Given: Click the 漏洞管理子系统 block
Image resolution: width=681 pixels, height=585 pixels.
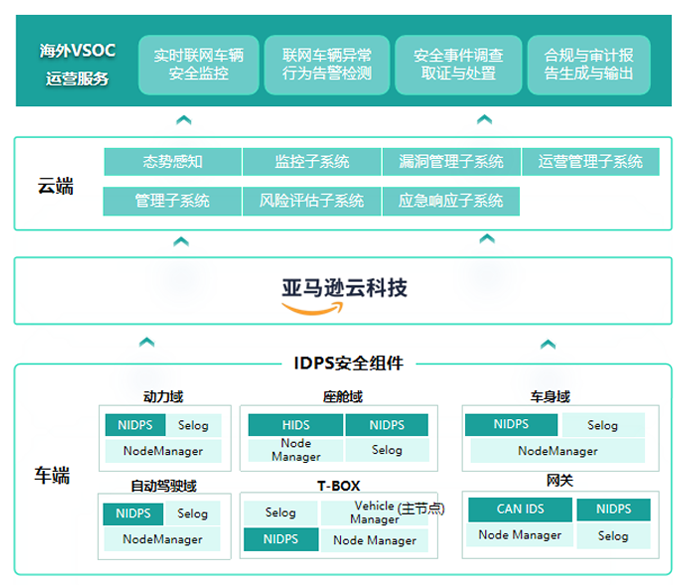Looking at the screenshot, I should point(451,162).
